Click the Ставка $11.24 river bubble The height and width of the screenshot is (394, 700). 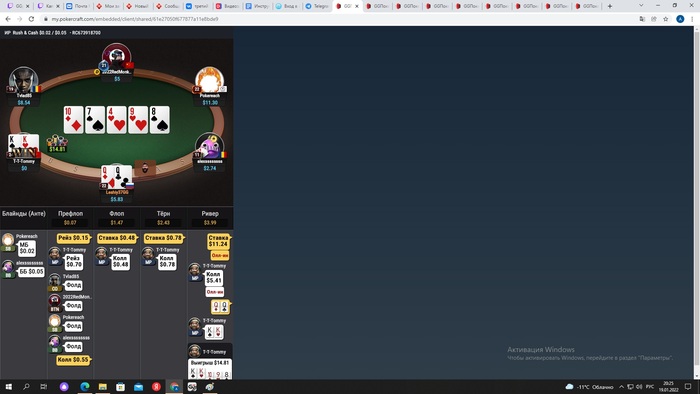tap(218, 241)
